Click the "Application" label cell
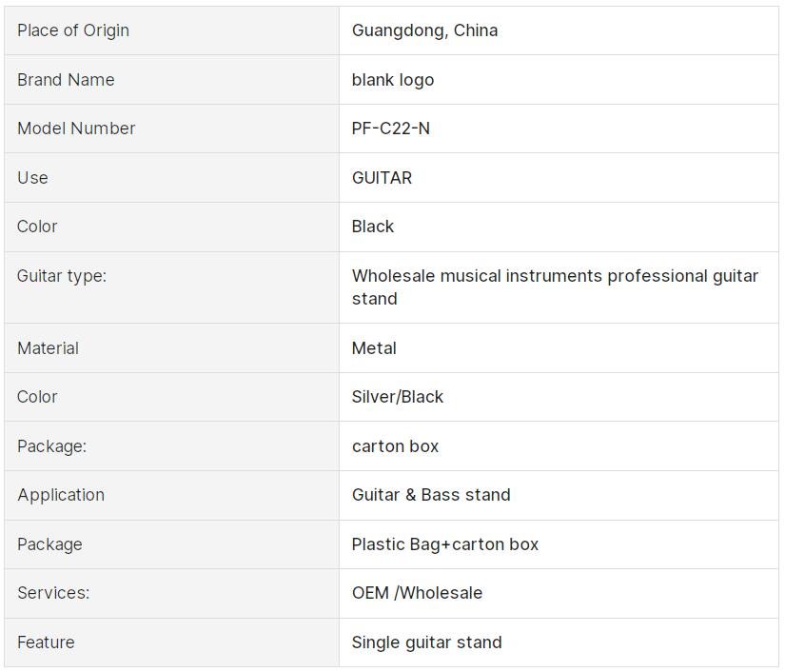 tap(61, 495)
